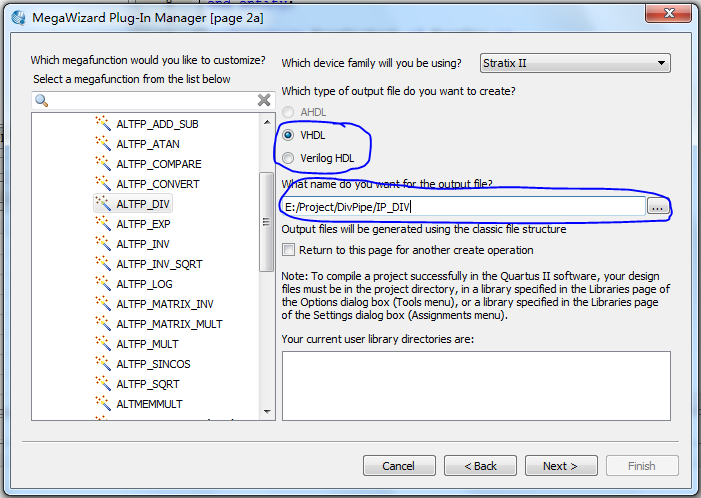701x498 pixels.
Task: Clear the megafunction search with X icon
Action: pyautogui.click(x=264, y=100)
